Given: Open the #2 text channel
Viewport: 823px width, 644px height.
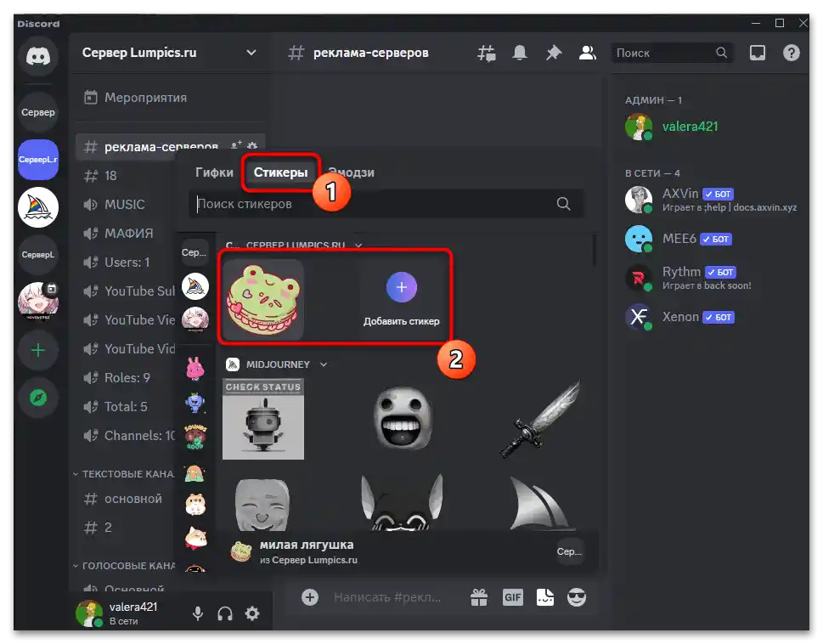Looking at the screenshot, I should click(x=126, y=528).
